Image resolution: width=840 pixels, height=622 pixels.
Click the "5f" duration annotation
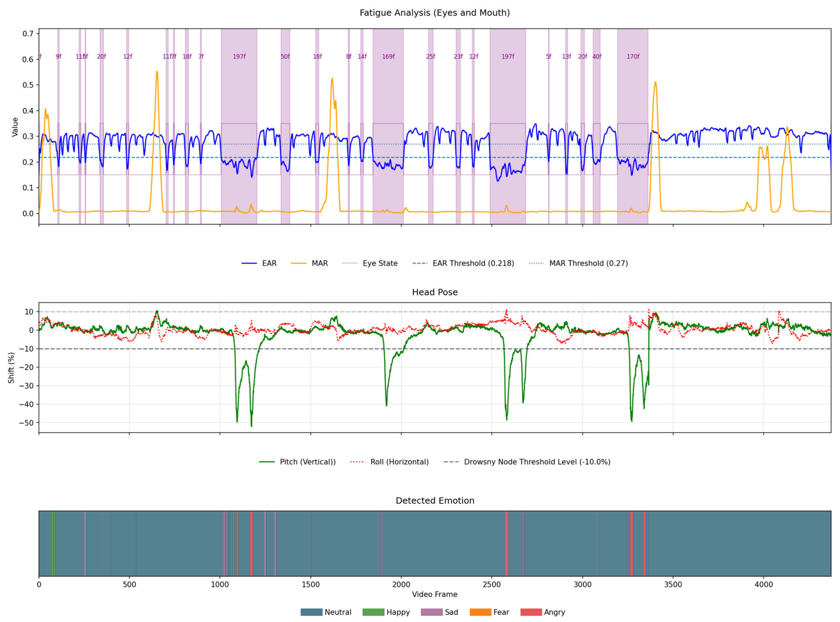pos(549,57)
